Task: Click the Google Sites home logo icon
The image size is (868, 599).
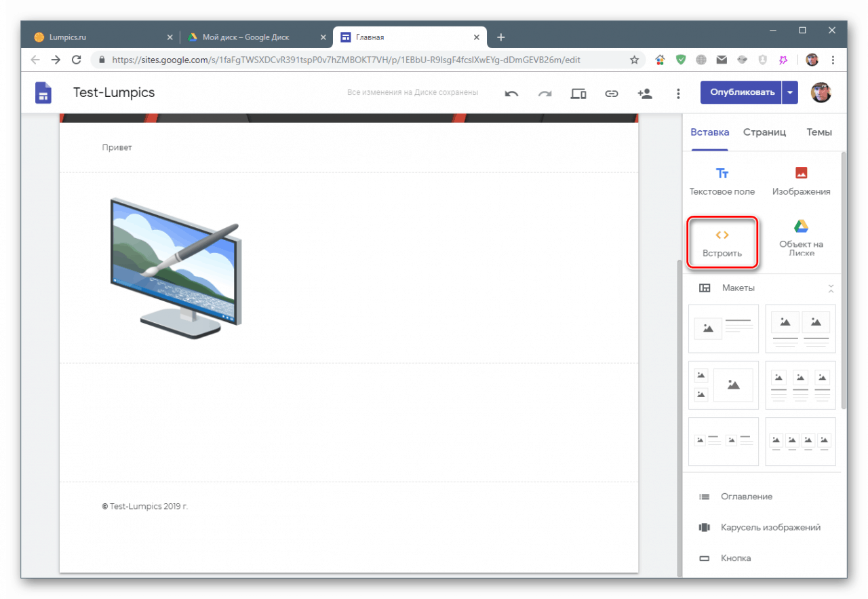Action: (43, 93)
